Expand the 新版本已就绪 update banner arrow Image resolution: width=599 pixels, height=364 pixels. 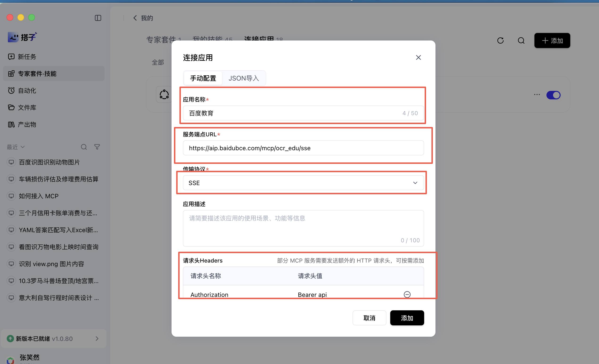coord(97,339)
